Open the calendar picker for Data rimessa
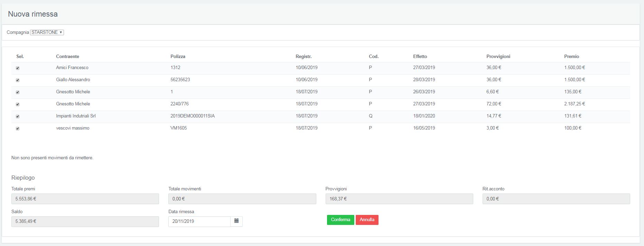The width and height of the screenshot is (644, 246). (236, 221)
